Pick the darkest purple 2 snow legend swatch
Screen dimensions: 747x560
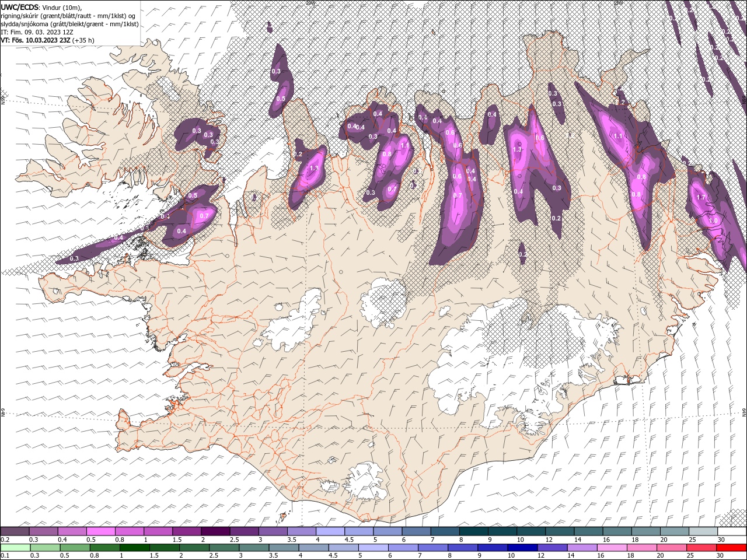coord(215,531)
